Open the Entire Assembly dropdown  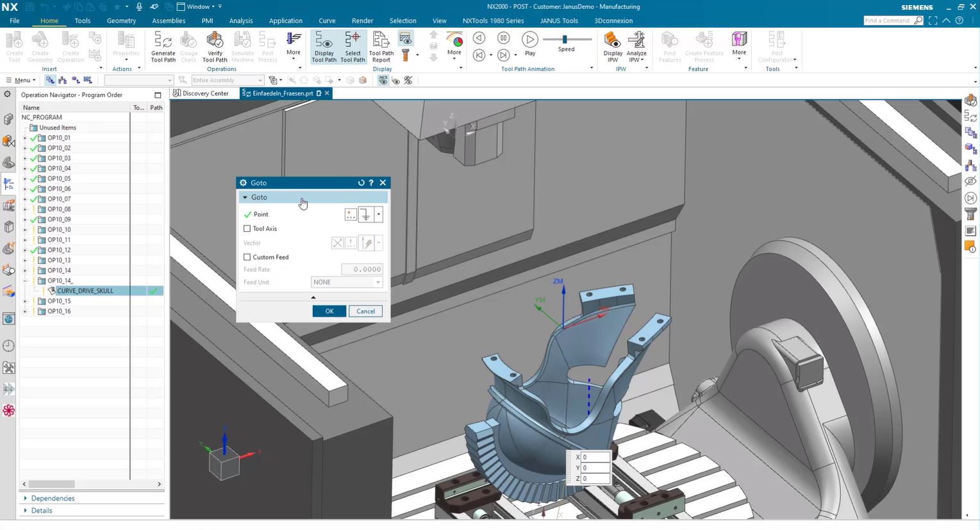228,80
